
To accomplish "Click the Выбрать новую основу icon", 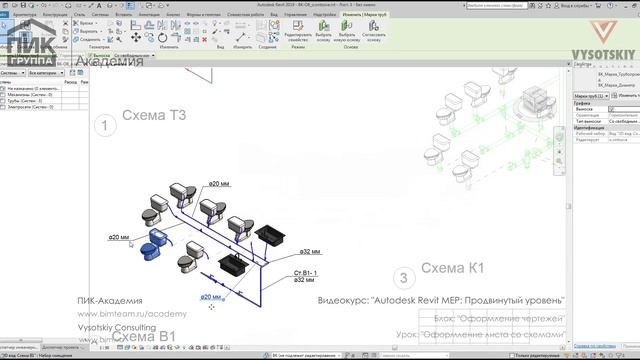I will (x=347, y=26).
